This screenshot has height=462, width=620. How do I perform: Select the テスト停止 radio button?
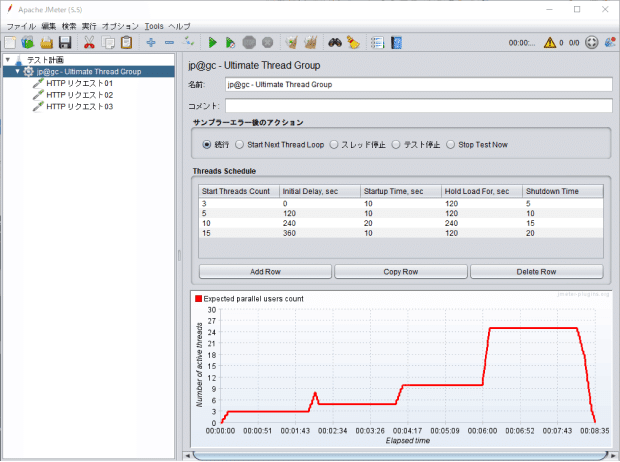tap(396, 145)
